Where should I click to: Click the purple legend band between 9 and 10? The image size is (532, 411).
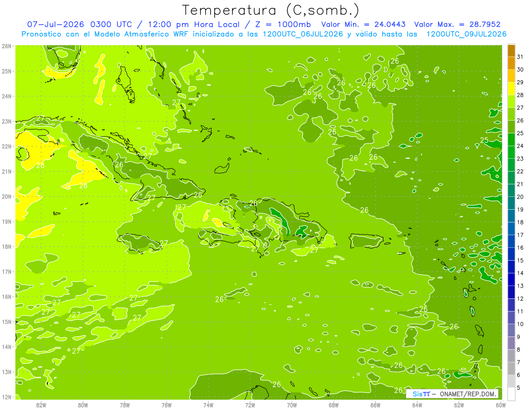click(x=511, y=330)
